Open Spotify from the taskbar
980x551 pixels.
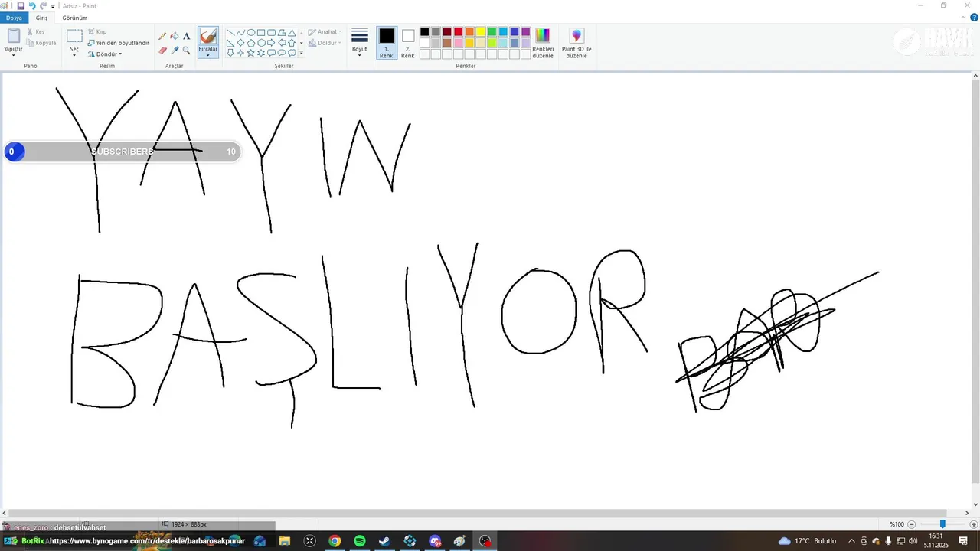point(360,541)
